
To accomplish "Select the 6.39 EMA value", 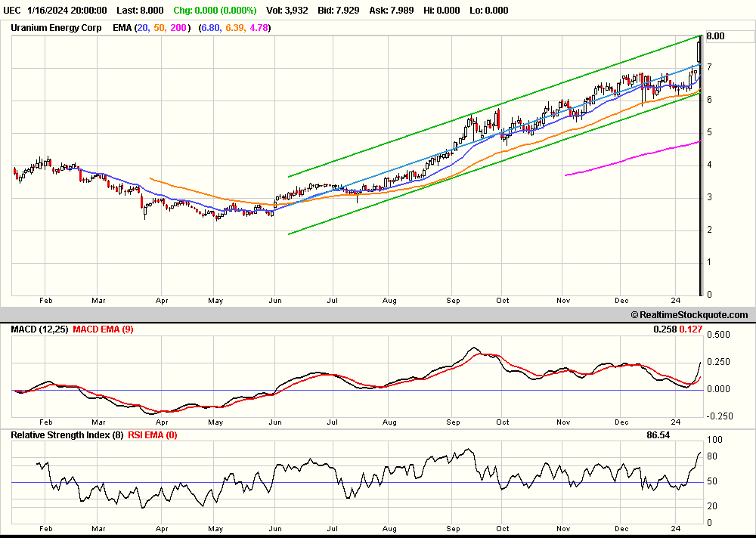I will point(235,28).
